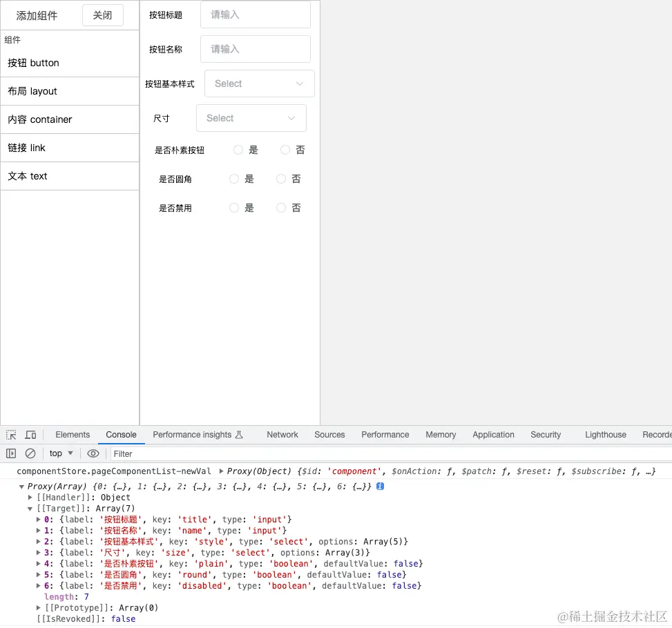This screenshot has height=628, width=672.
Task: Open the Application tab
Action: 493,435
